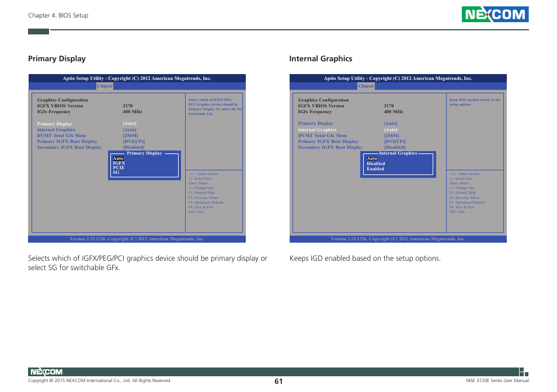Click 'F3: Optimized Defaults' hint in right screen
Viewport: 557px width, 392px height.
(x=467, y=202)
